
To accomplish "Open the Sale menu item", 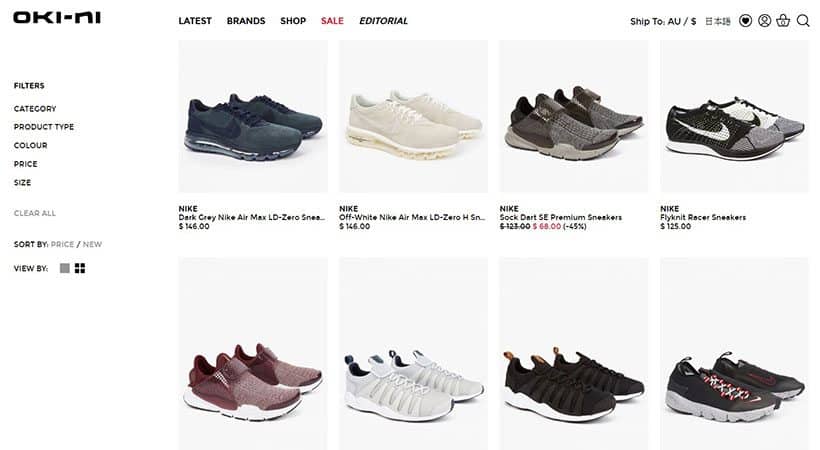I will point(332,21).
